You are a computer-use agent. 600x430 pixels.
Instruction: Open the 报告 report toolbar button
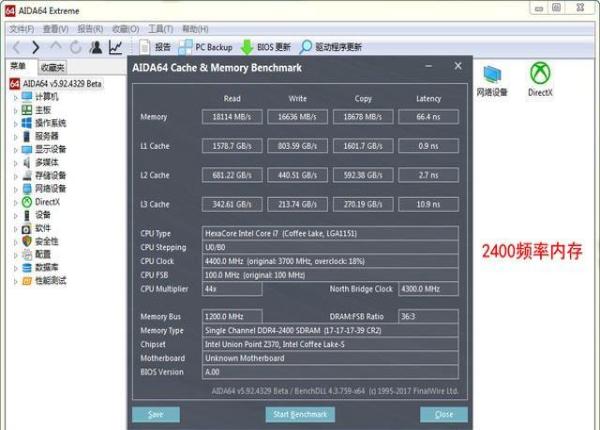tap(154, 47)
